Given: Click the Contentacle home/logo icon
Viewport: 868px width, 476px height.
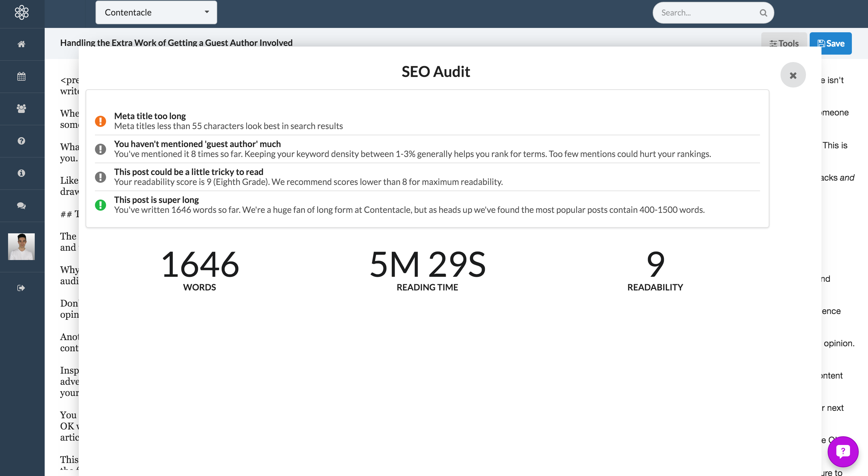Looking at the screenshot, I should click(x=21, y=12).
